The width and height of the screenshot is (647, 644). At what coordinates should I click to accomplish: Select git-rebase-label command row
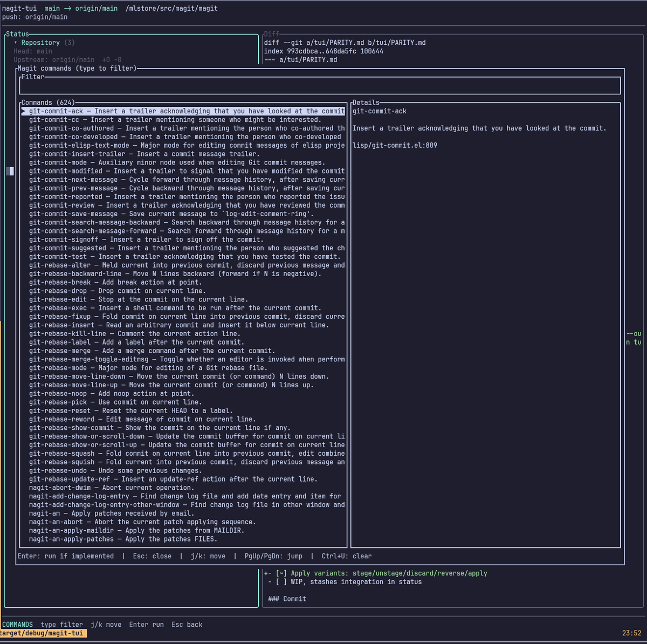[x=183, y=342]
